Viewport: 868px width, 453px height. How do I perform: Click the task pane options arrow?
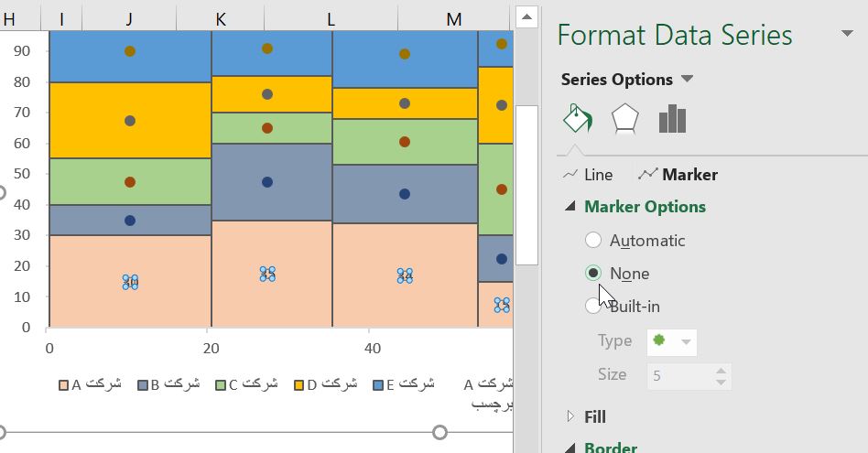pos(847,34)
